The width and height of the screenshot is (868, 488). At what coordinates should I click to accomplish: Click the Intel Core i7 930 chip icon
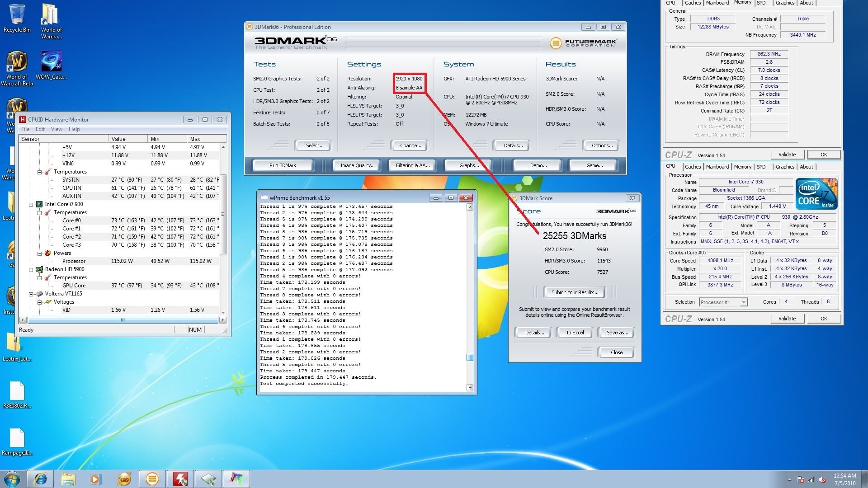[x=39, y=204]
